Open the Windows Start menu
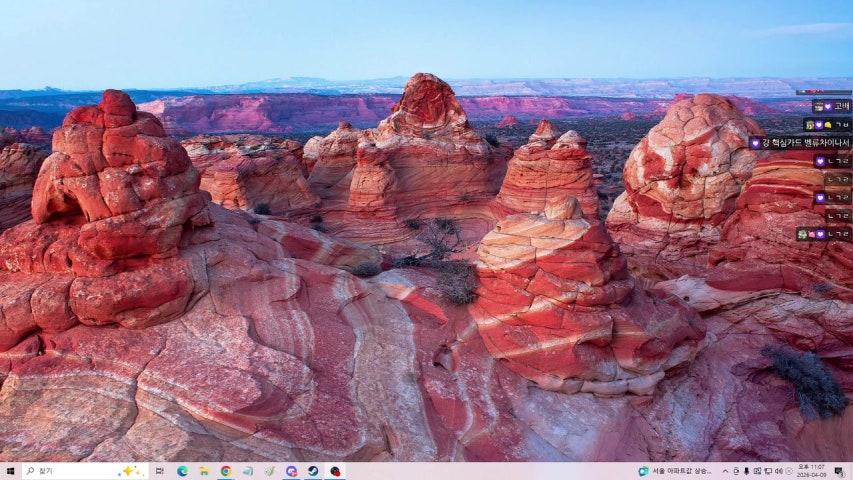 tap(10, 471)
